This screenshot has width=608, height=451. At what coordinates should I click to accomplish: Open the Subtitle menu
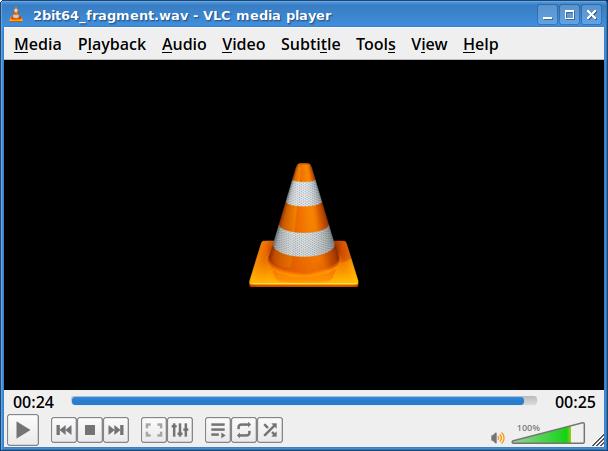point(311,45)
